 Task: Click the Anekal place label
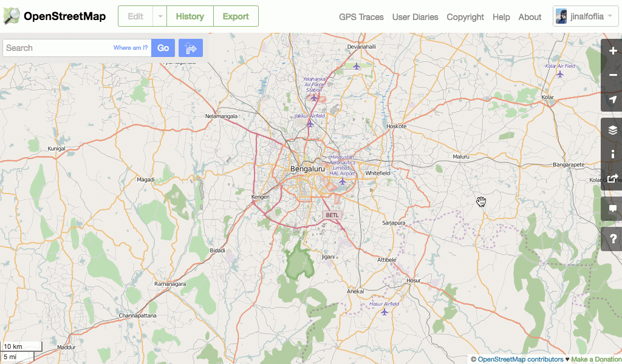tap(355, 291)
